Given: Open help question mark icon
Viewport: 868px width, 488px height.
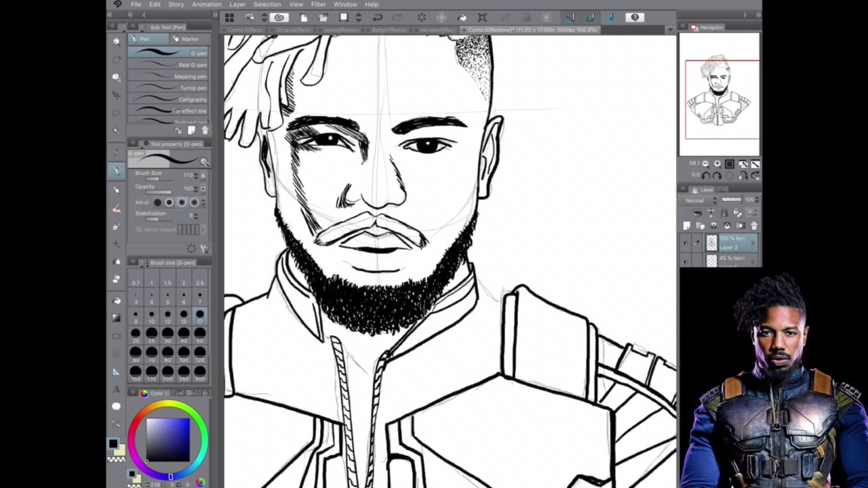Looking at the screenshot, I should point(635,18).
